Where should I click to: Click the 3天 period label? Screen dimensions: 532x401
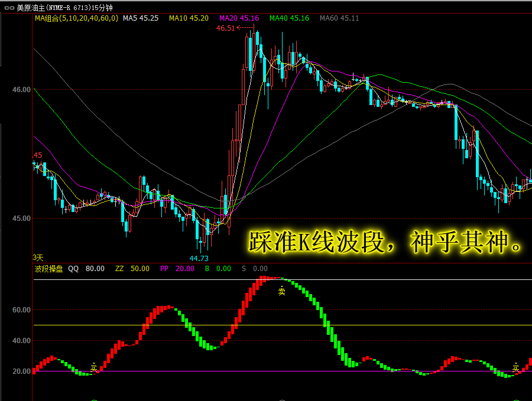tap(38, 257)
